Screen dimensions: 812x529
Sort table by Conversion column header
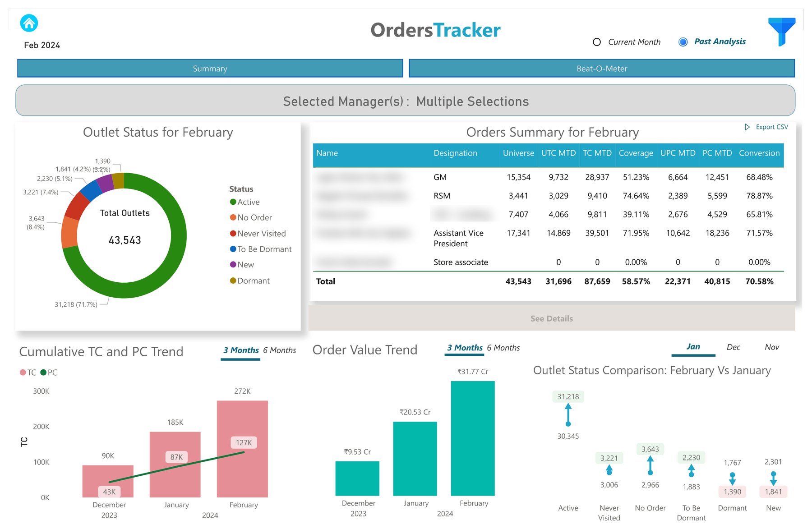(x=759, y=153)
